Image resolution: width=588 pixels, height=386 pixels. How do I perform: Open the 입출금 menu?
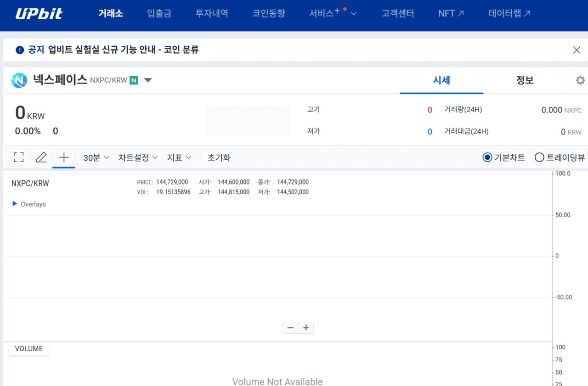click(x=159, y=13)
